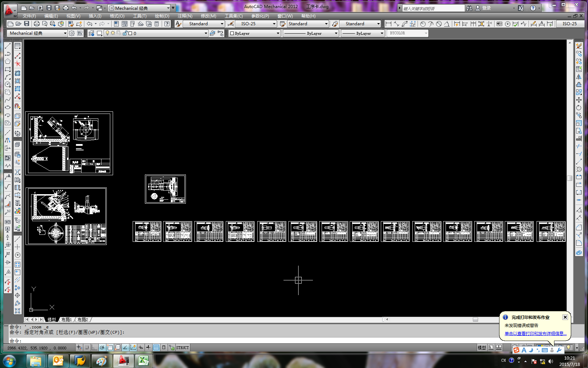
Task: Open the Table Style icon
Action: coord(283,24)
